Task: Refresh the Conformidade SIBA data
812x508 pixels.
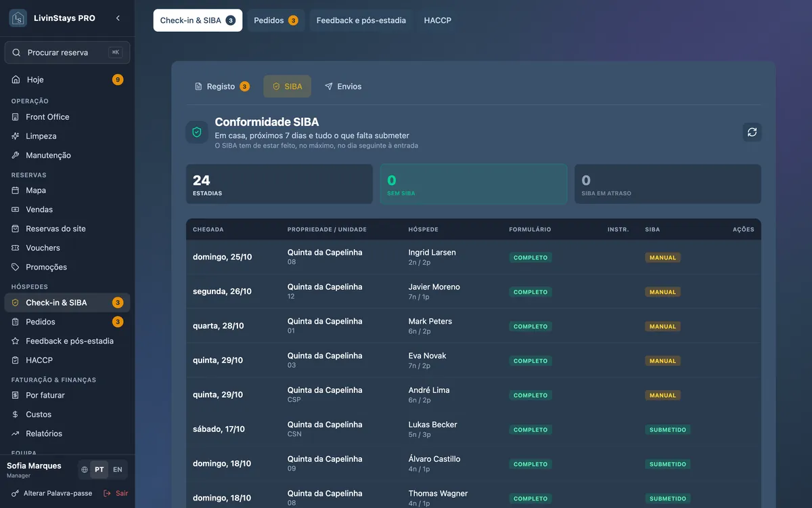Action: [752, 132]
